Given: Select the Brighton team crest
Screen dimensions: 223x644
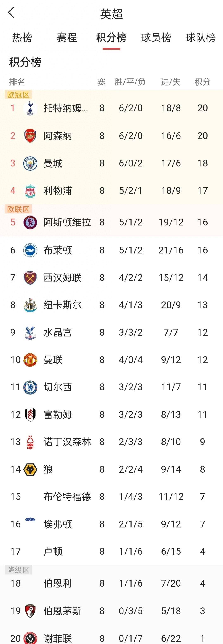Looking at the screenshot, I should 30,250.
